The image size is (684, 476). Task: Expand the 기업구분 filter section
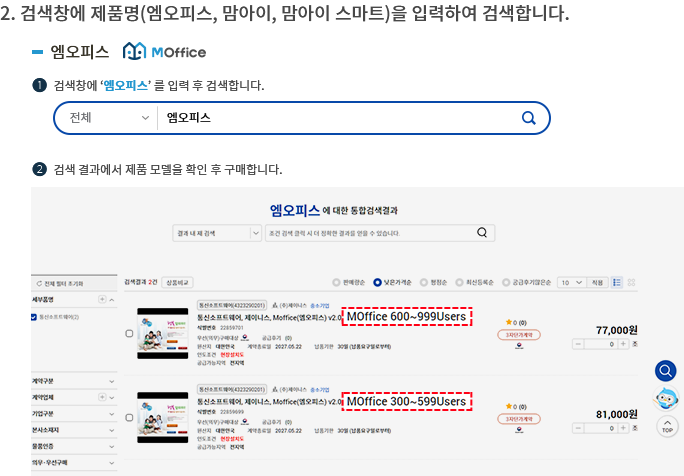click(x=112, y=414)
